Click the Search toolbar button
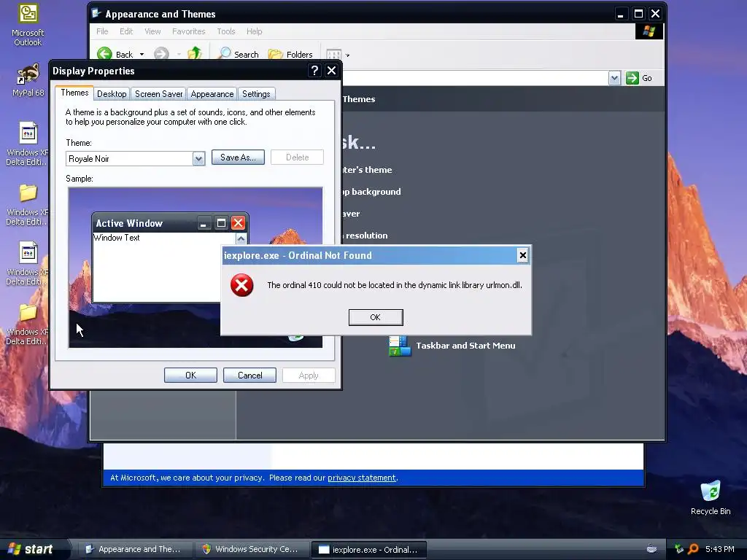The height and width of the screenshot is (560, 747). pyautogui.click(x=239, y=54)
